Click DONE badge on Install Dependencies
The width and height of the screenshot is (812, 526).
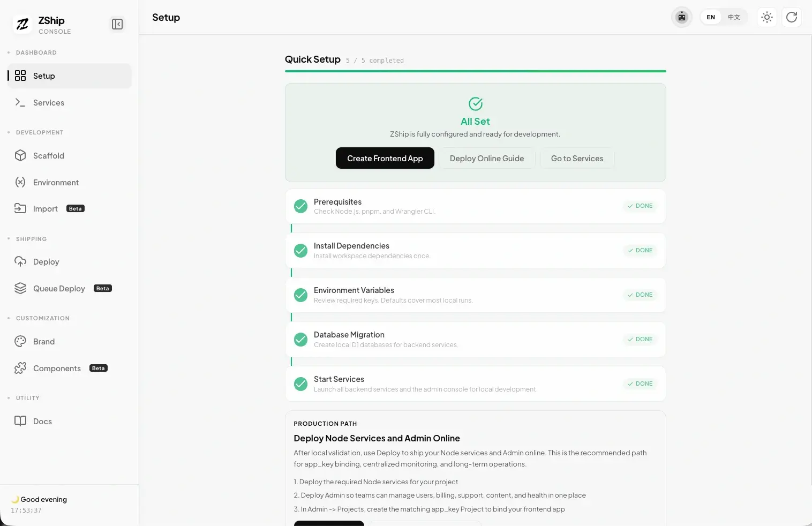coord(640,250)
